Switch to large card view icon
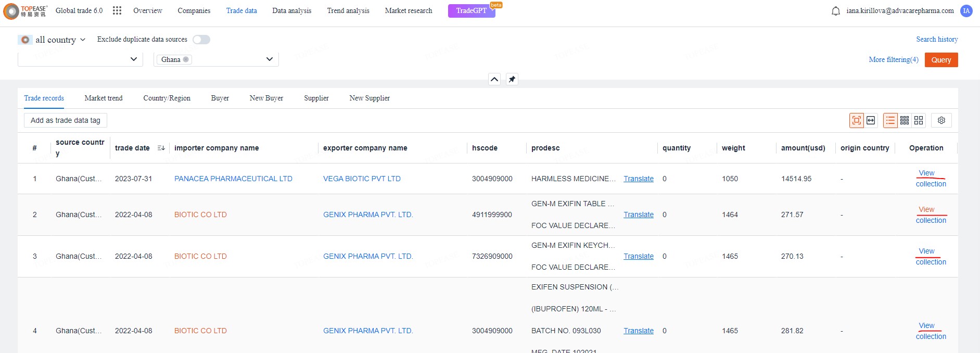The width and height of the screenshot is (980, 353). click(x=919, y=120)
